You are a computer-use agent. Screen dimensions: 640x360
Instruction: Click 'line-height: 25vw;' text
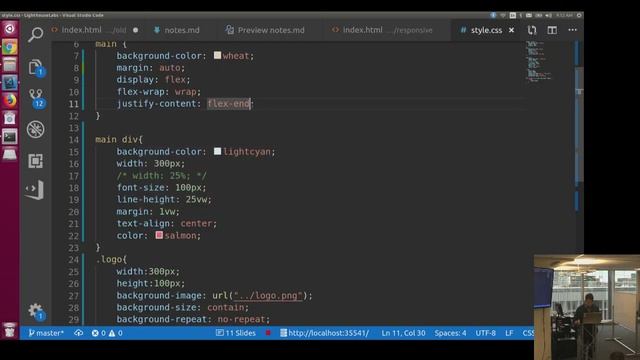[164, 200]
